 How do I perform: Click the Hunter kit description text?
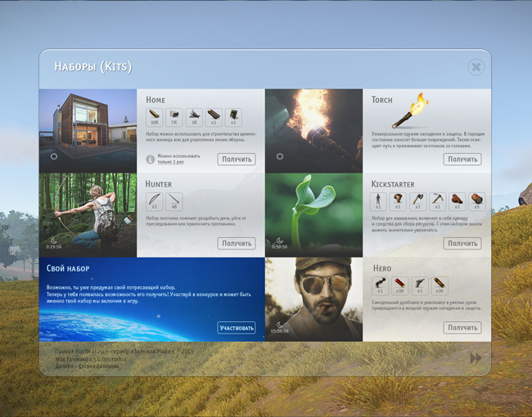coord(196,221)
